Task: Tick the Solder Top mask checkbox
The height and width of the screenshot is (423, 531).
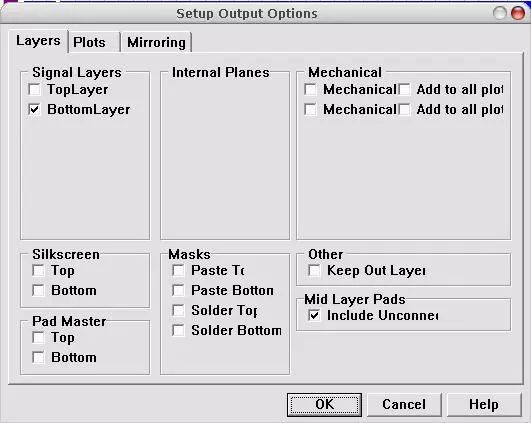Action: [178, 310]
